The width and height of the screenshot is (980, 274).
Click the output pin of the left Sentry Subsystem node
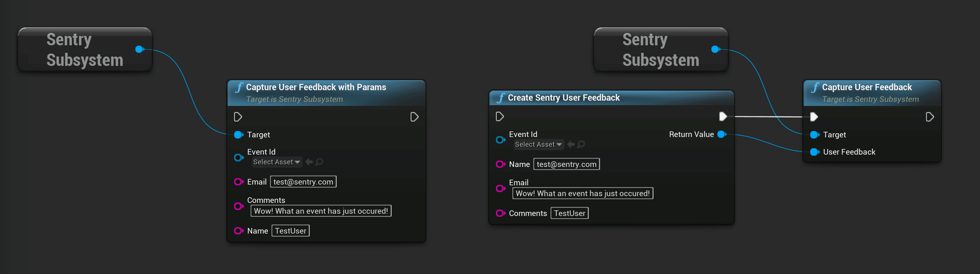click(x=139, y=49)
